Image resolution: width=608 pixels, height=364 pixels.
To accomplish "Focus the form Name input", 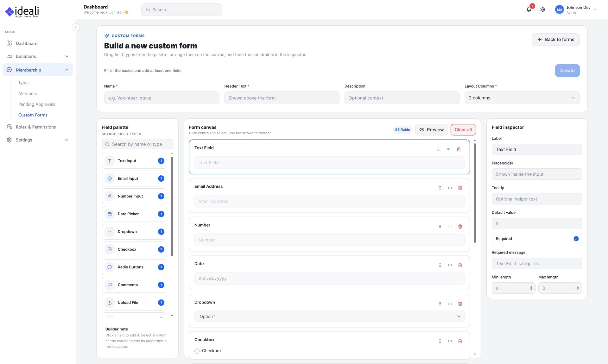I will (x=161, y=98).
